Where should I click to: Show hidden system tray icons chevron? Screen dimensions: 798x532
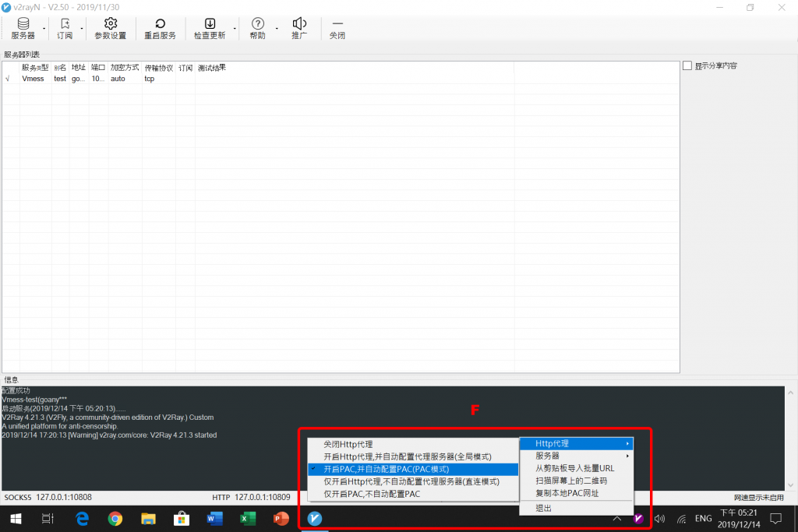[617, 519]
